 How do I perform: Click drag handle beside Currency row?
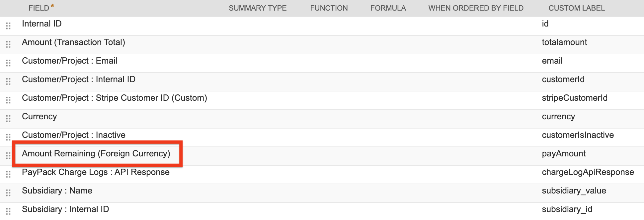pyautogui.click(x=8, y=119)
